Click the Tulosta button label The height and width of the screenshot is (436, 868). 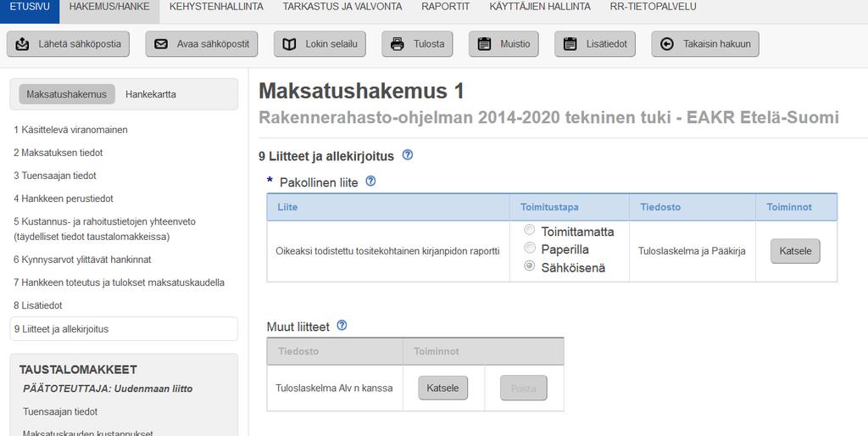(x=429, y=44)
